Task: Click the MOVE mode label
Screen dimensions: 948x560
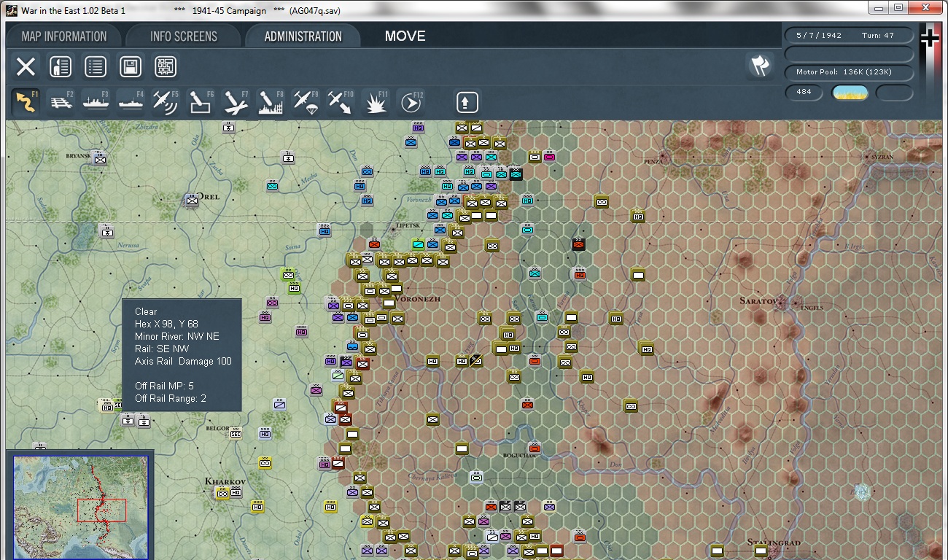Action: click(x=405, y=36)
